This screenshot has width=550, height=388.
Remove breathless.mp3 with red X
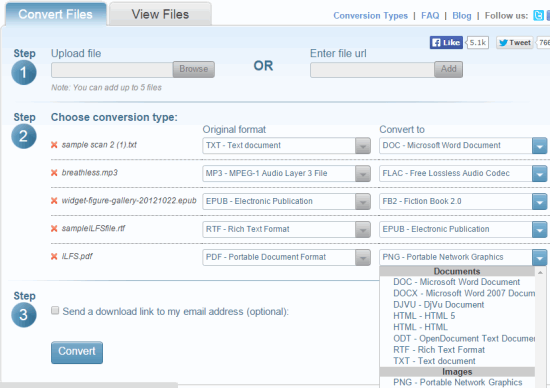(54, 173)
